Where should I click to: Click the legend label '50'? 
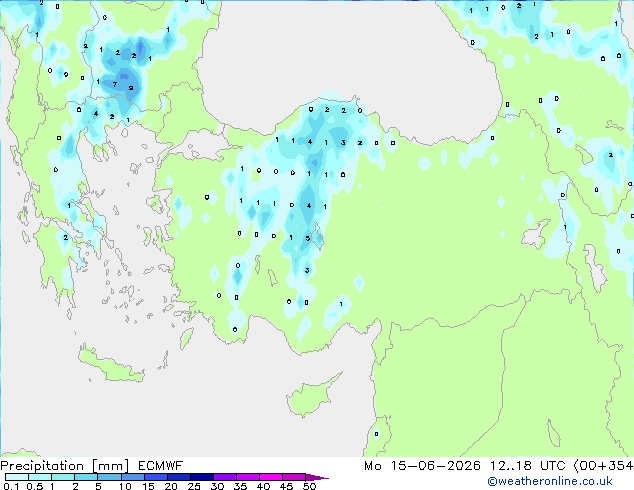(309, 486)
